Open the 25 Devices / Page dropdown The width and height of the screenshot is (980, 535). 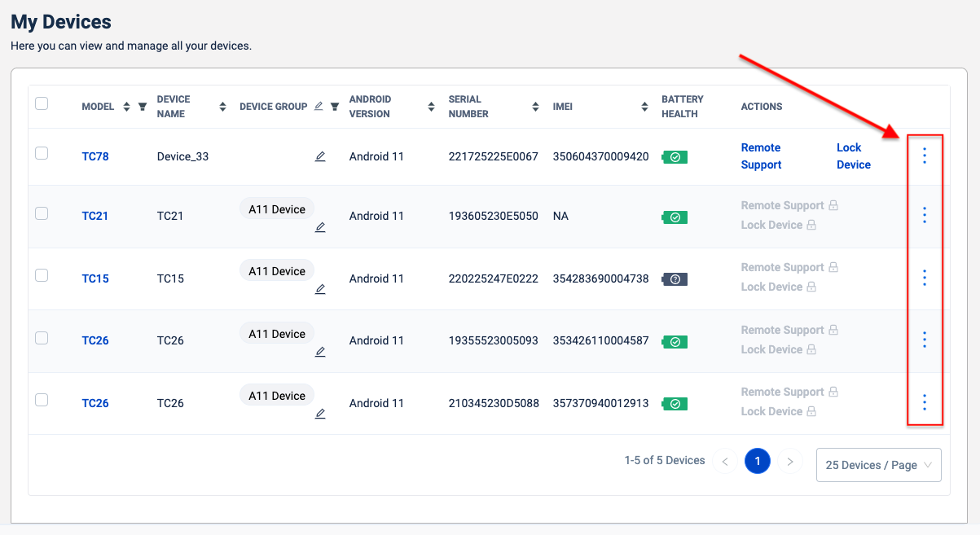pos(878,465)
